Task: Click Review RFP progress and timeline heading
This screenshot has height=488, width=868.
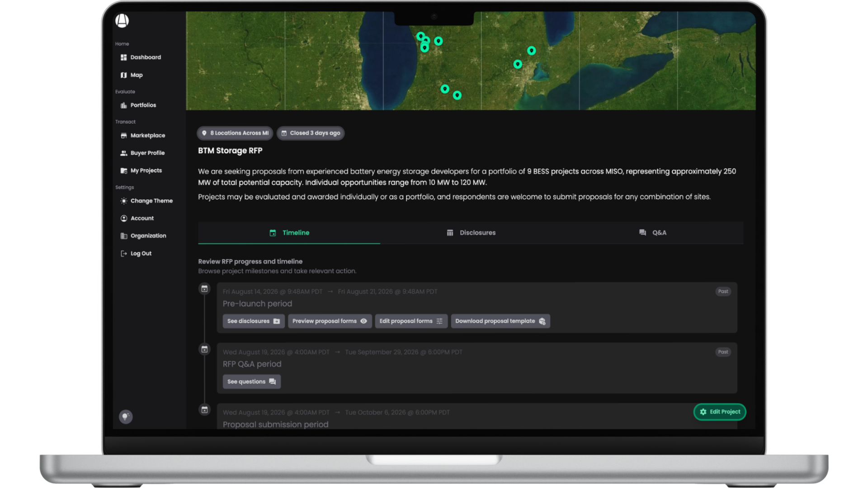Action: (250, 262)
